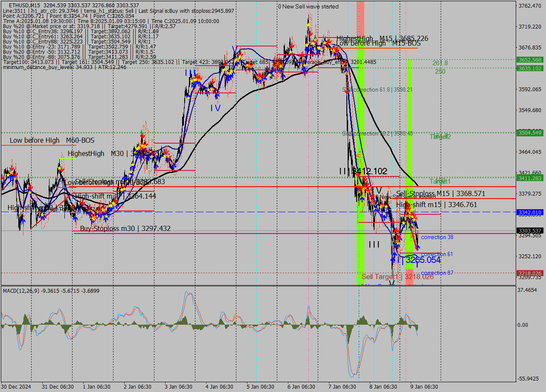
Task: Select the 'Sell-Stoploss M15 | 3368.571' label
Action: coord(441,193)
